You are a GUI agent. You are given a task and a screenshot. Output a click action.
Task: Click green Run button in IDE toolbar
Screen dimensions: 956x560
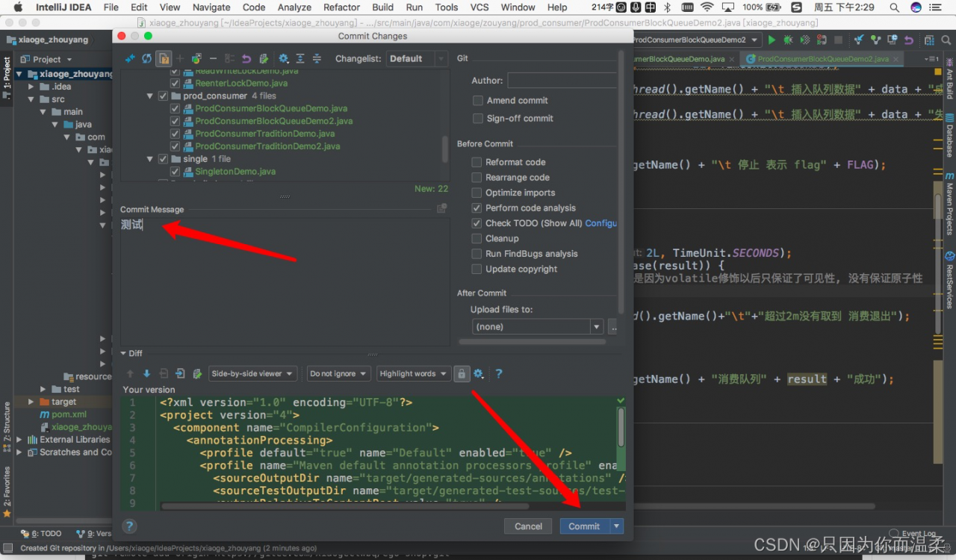(772, 40)
